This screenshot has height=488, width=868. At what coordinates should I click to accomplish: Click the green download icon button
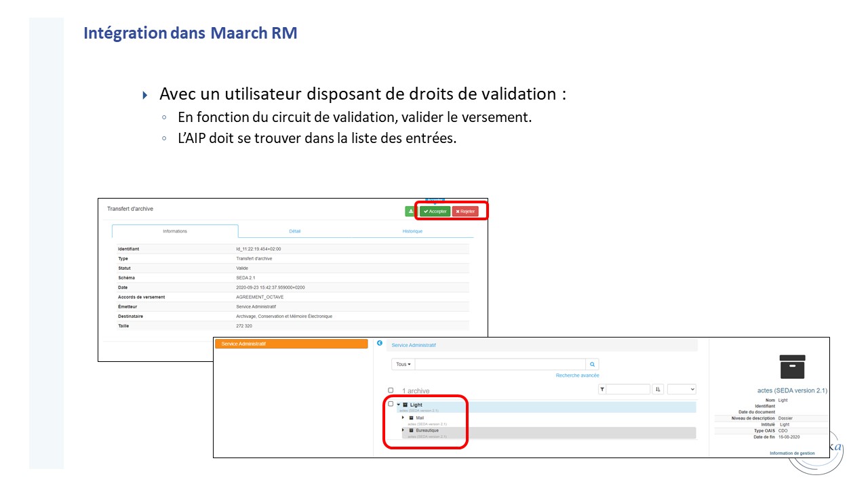coord(411,211)
